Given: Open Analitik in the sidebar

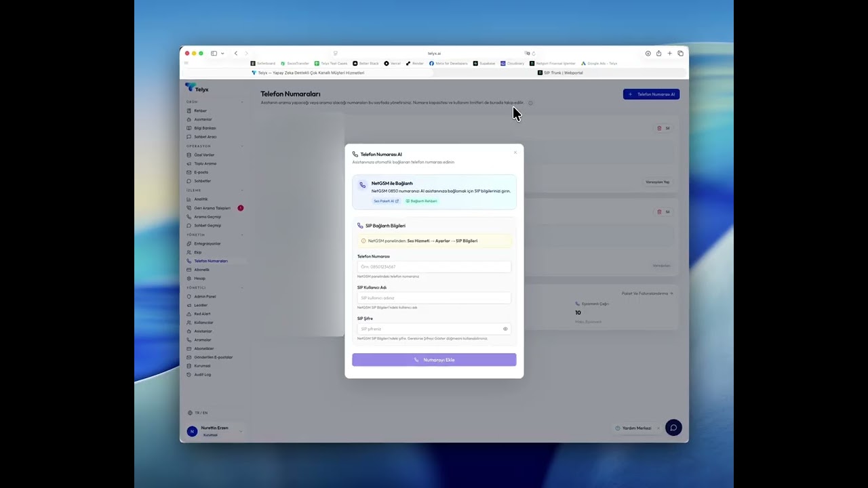Looking at the screenshot, I should (x=201, y=199).
